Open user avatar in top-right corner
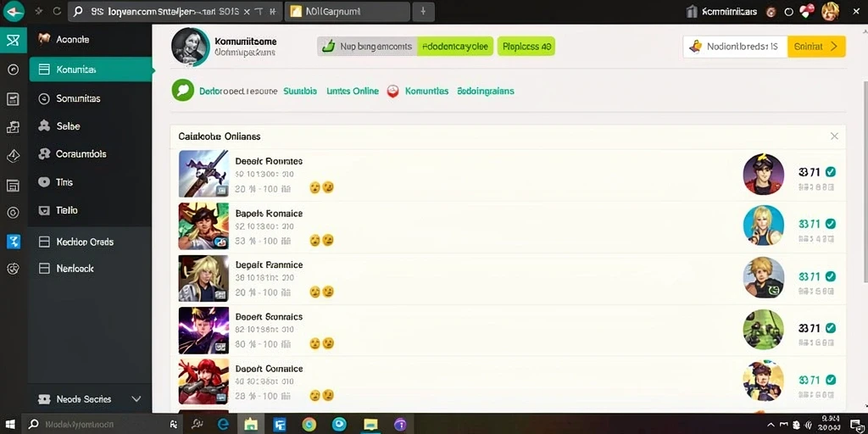Screen dimensions: 868x434 (x=830, y=11)
